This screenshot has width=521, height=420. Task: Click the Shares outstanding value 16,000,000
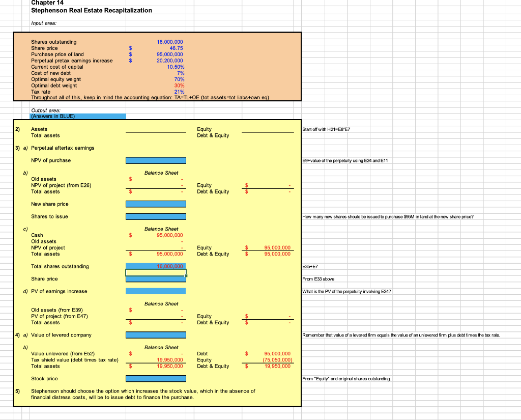tap(169, 42)
